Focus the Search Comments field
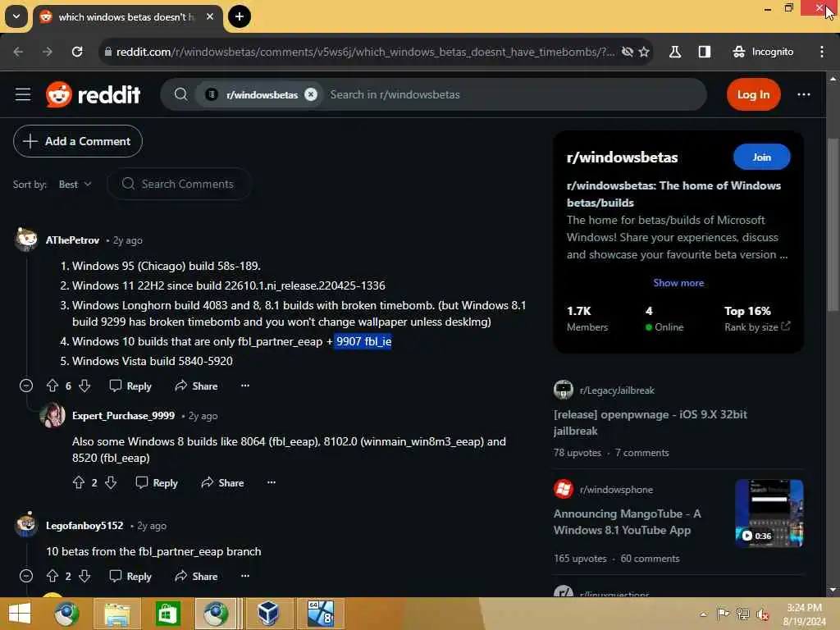This screenshot has height=630, width=840. click(179, 185)
